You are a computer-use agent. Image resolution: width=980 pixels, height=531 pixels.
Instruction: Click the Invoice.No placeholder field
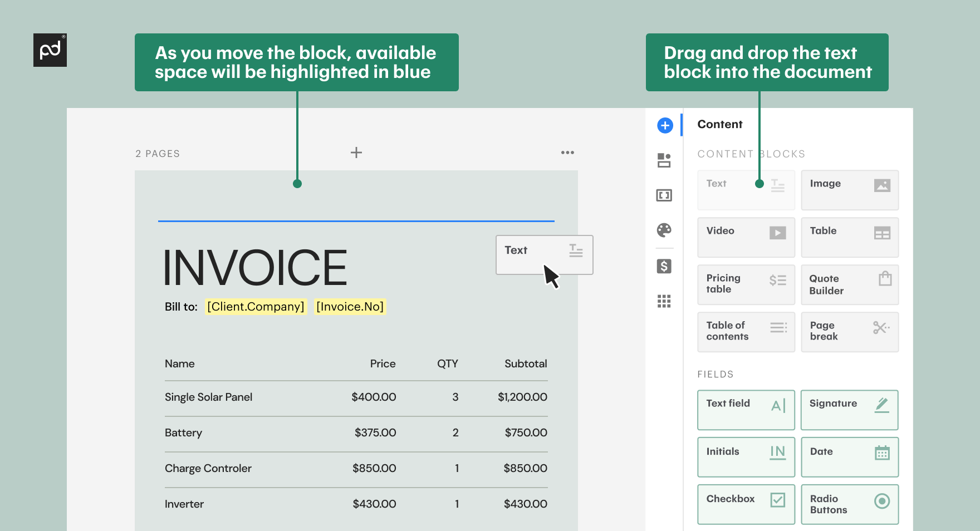350,306
